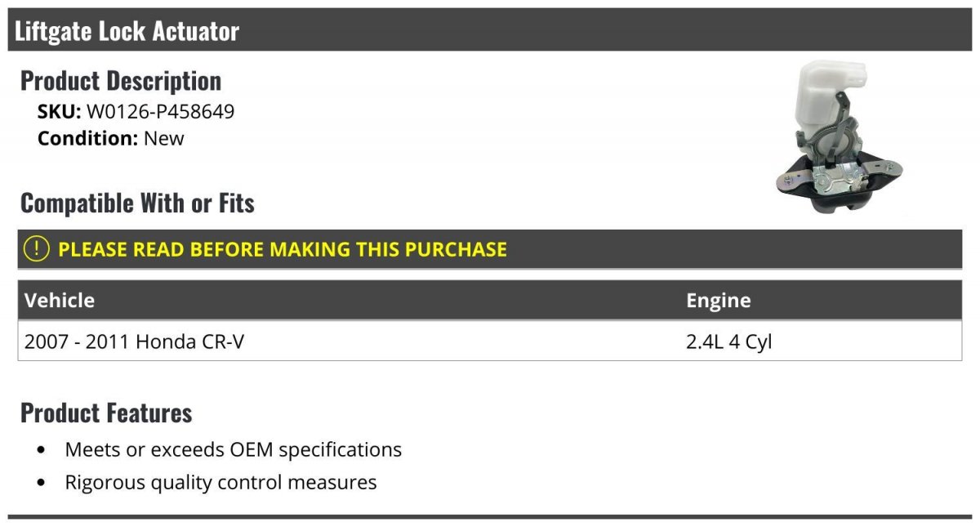The height and width of the screenshot is (527, 980).
Task: Click the SKU label in bold
Action: tap(60, 111)
